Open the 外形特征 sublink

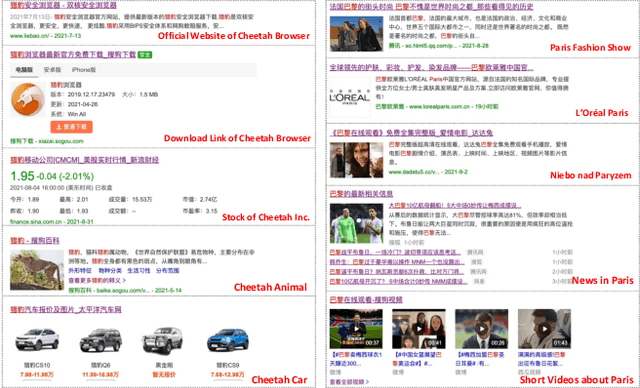(x=80, y=270)
